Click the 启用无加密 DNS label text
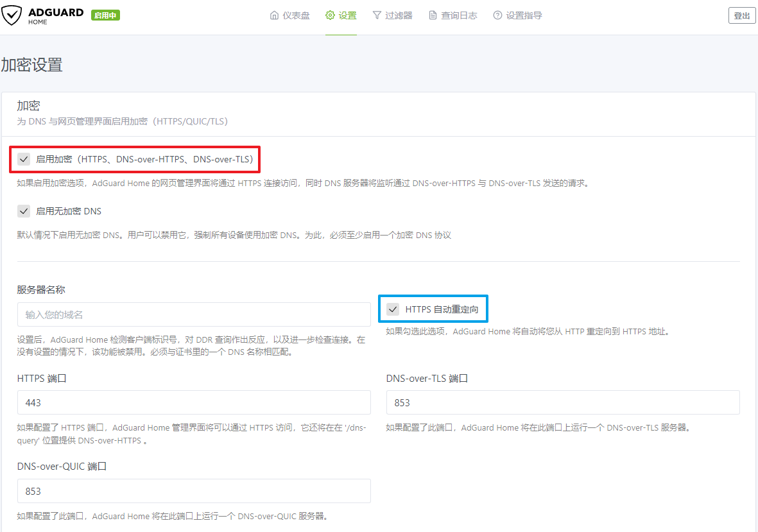 [x=69, y=211]
